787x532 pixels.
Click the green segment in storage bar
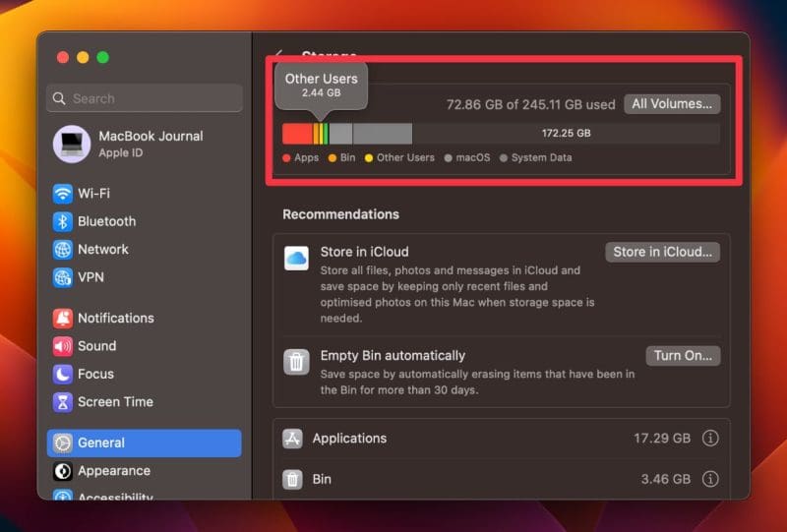pyautogui.click(x=327, y=134)
